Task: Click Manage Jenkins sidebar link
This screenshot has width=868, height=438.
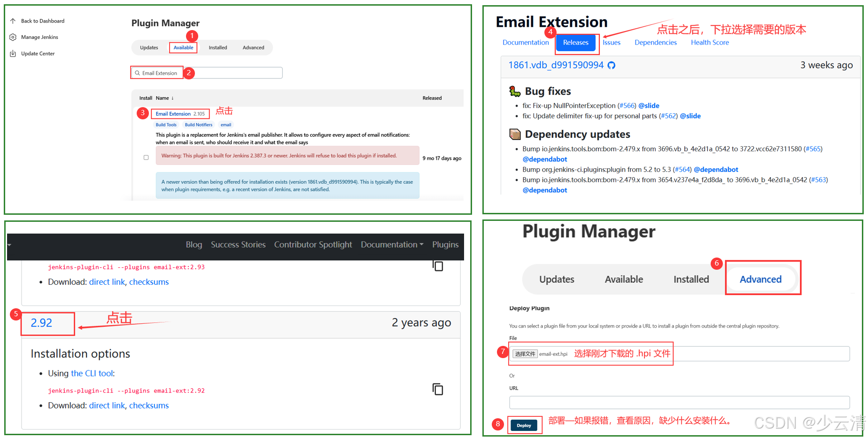Action: (x=39, y=37)
